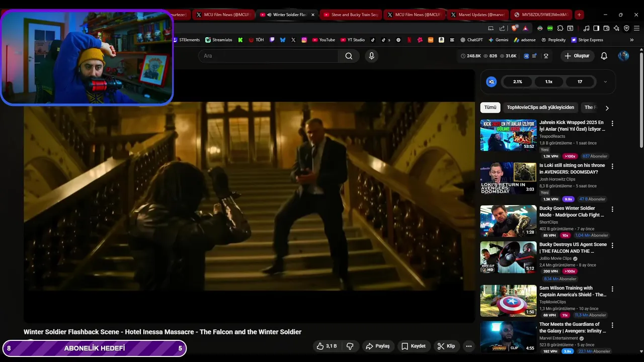Open the Bucky Destroys US Agent thumbnail

508,257
